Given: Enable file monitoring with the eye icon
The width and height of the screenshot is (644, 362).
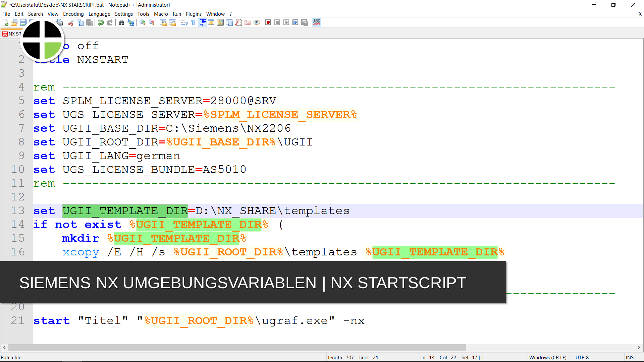Looking at the screenshot, I should coord(257,22).
